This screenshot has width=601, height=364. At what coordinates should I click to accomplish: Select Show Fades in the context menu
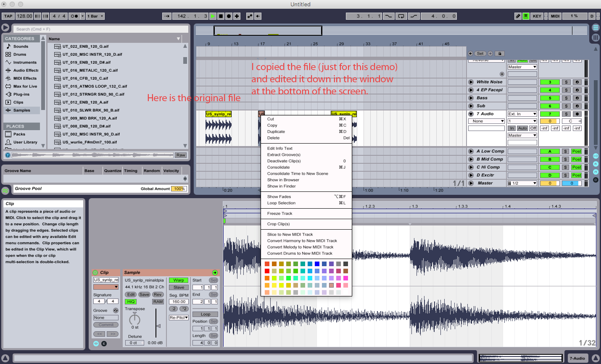[306, 196]
